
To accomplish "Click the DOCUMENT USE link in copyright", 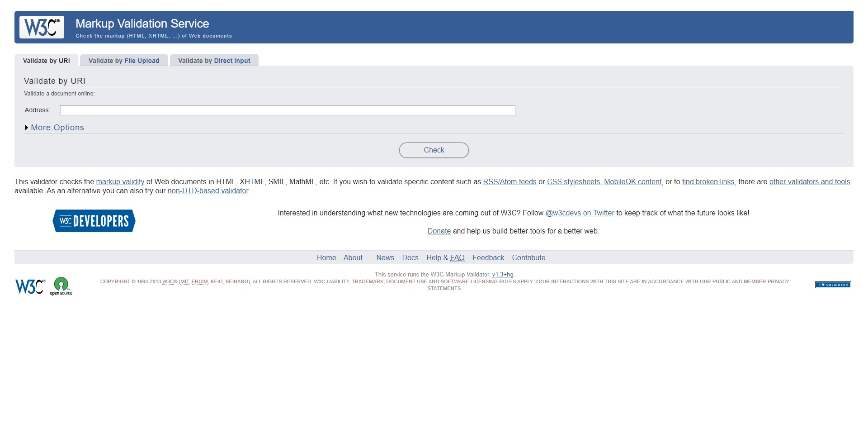I will pyautogui.click(x=406, y=282).
